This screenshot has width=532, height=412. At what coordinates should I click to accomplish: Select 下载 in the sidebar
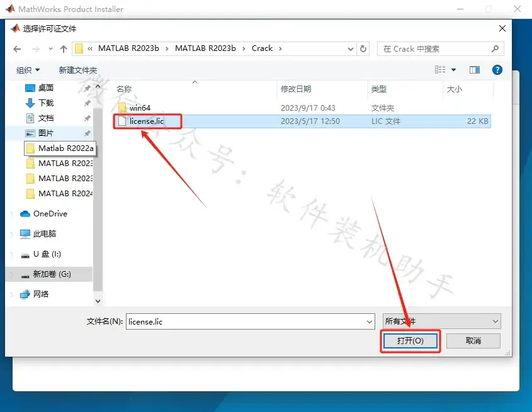(x=46, y=103)
